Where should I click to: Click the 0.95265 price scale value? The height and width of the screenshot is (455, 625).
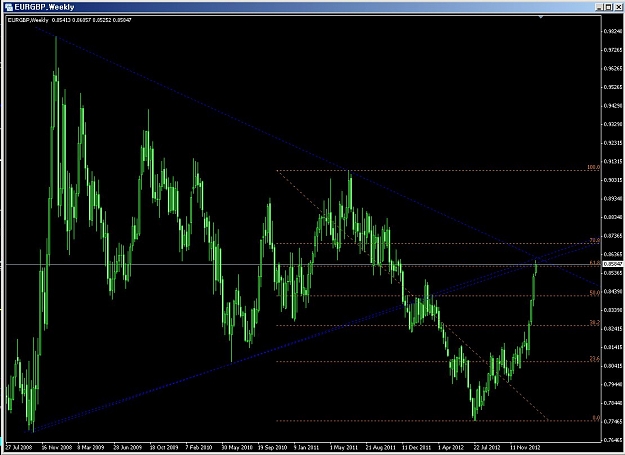613,87
